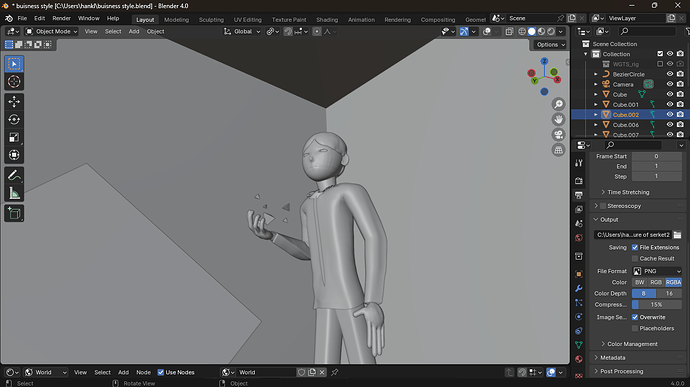Viewport: 690px width, 387px height.
Task: Toggle X-ray mode button
Action: (x=509, y=32)
